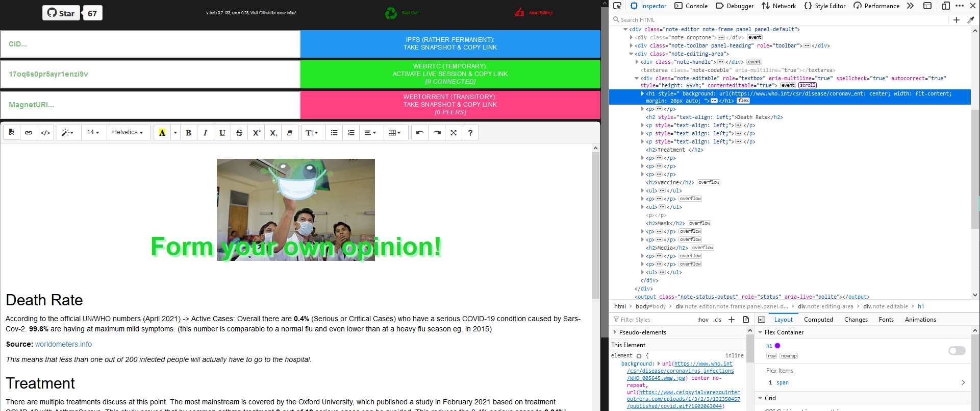The width and height of the screenshot is (980, 411).
Task: Open the paragraph alignment dropdown
Action: (x=370, y=133)
